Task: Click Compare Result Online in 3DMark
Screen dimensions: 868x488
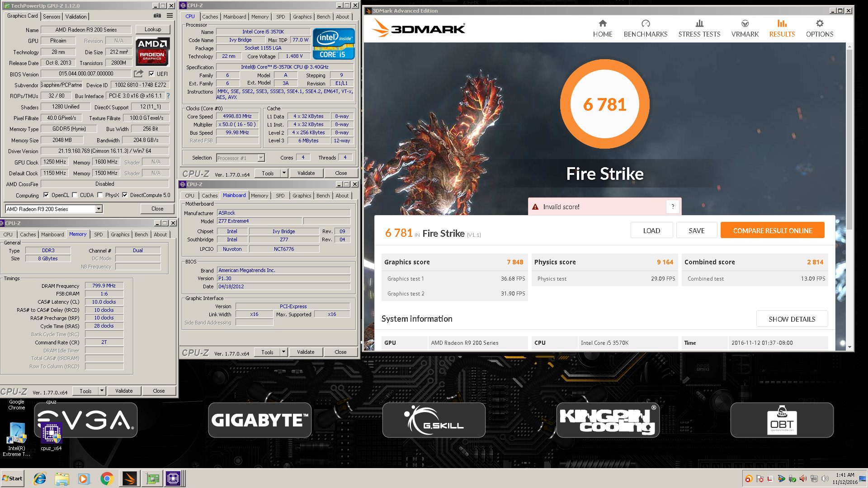Action: pos(773,230)
